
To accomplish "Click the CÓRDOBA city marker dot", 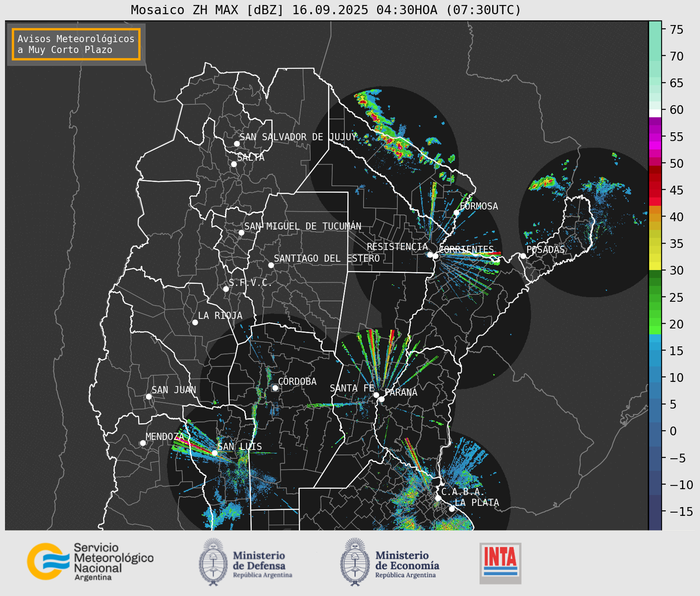I will [x=275, y=388].
